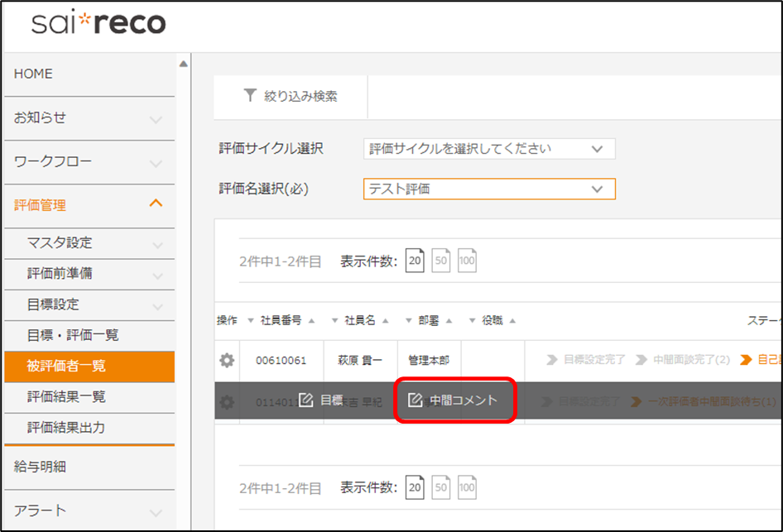Go to HOME in the sidebar
Viewport: 783px width, 532px height.
[33, 74]
